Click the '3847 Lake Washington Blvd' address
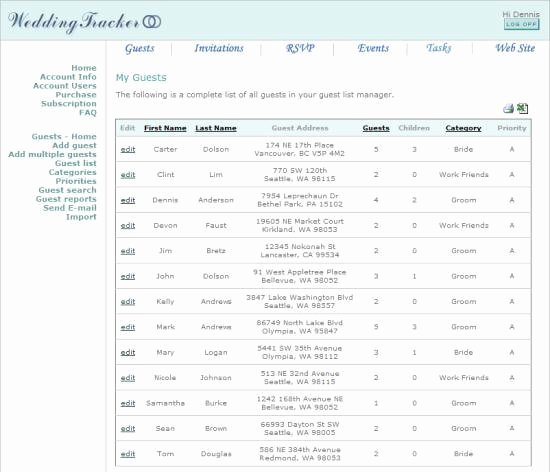 point(300,297)
